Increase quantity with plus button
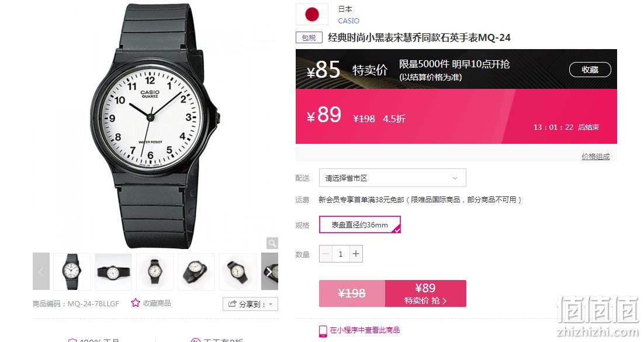 tap(356, 254)
